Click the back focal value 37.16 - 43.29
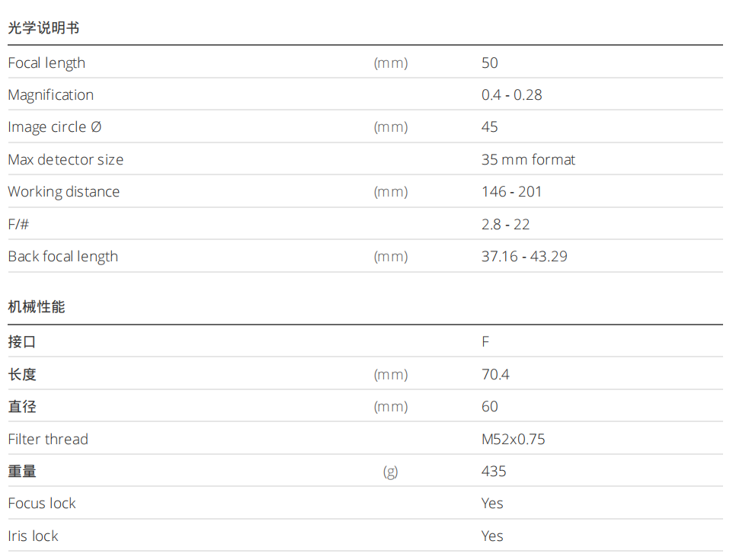 pos(525,257)
